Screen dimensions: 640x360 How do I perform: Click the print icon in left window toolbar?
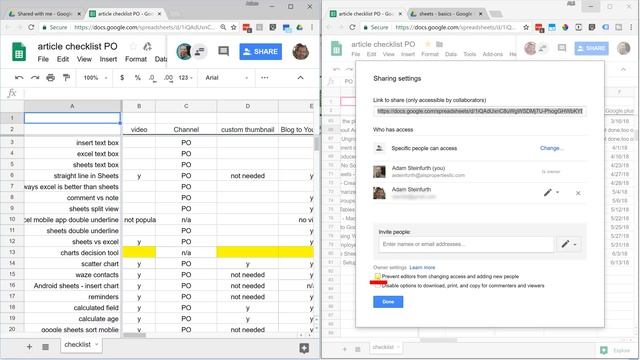point(50,78)
